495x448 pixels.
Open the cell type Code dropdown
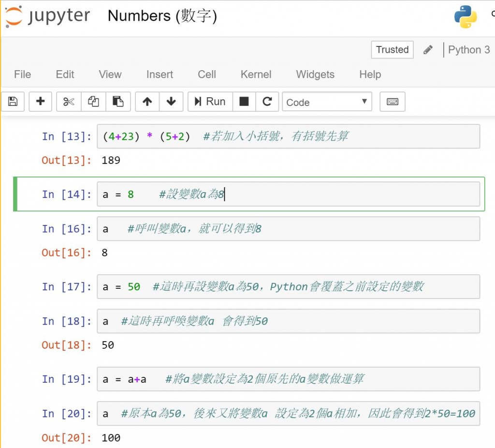coord(327,102)
